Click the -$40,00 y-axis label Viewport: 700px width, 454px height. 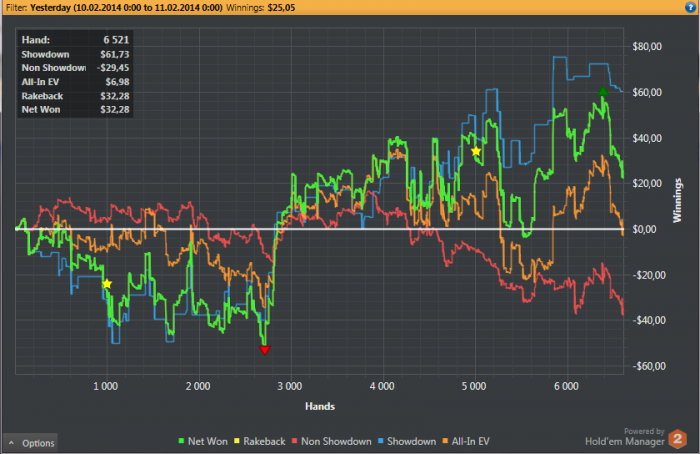[x=649, y=321]
